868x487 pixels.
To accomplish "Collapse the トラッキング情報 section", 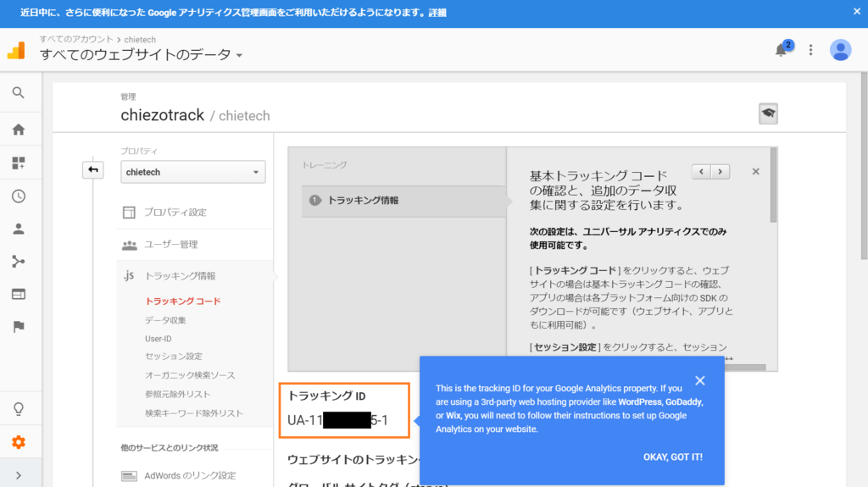I will 181,275.
